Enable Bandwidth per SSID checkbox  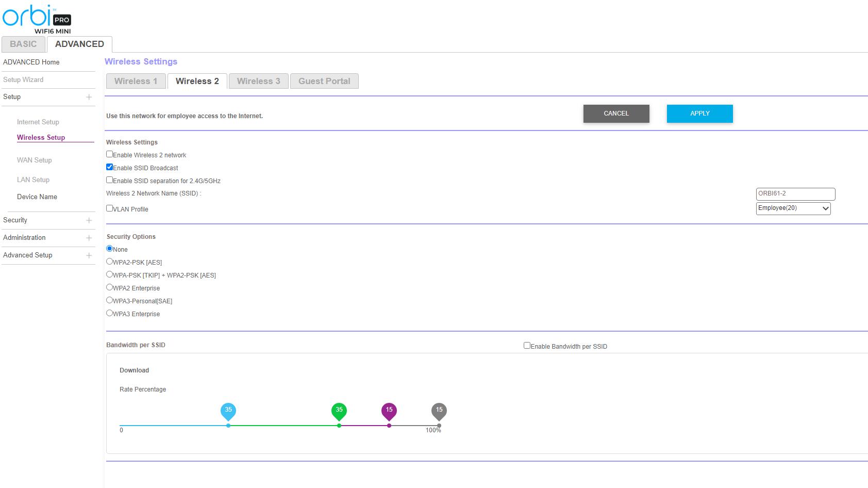(527, 346)
